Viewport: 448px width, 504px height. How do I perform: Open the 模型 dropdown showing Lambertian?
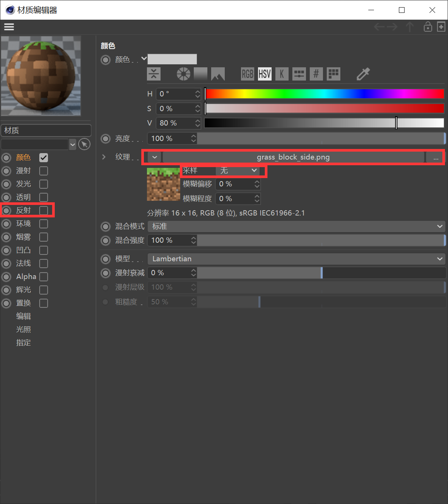[297, 259]
